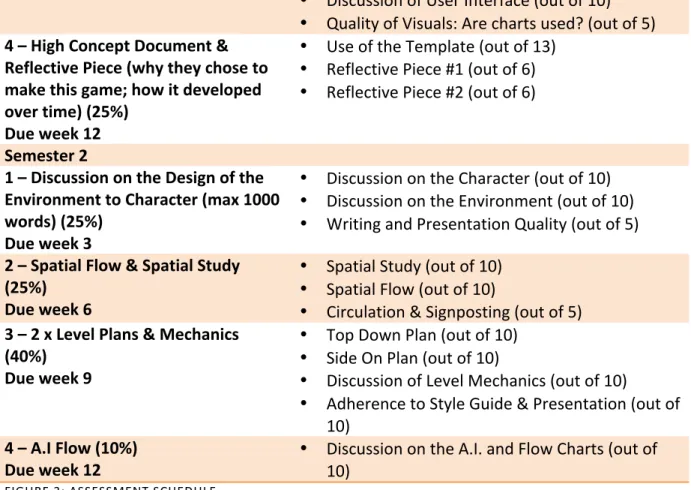Image resolution: width=691 pixels, height=490 pixels.
Task: Click 'Discussion on the Character (out of 10)'
Action: point(468,178)
